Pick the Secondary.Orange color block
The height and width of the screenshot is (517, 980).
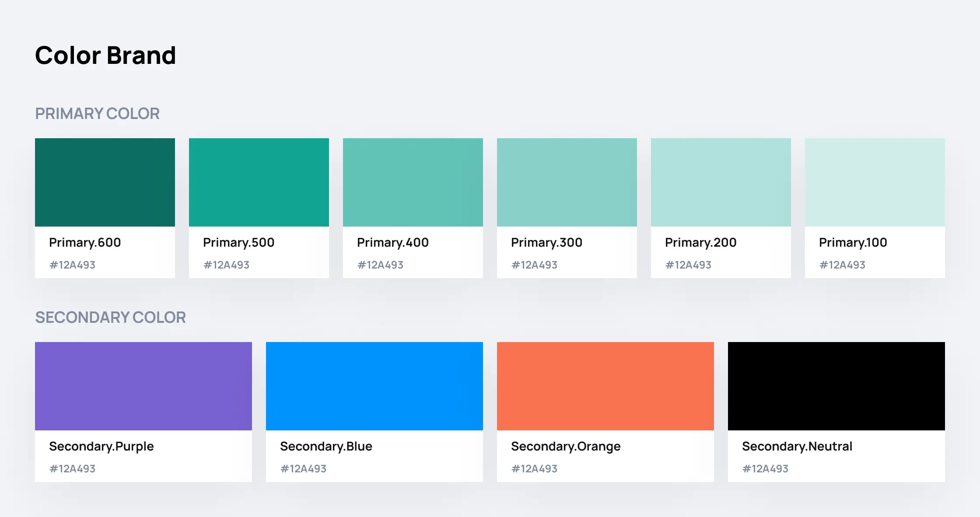pos(605,386)
